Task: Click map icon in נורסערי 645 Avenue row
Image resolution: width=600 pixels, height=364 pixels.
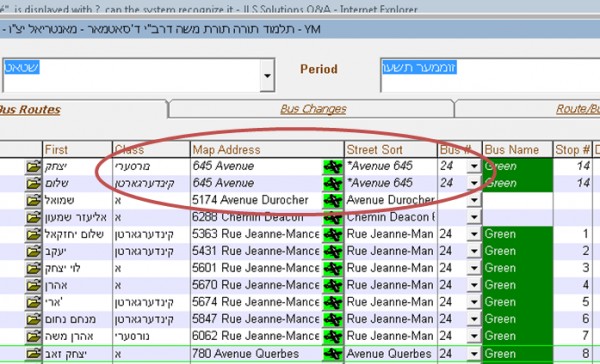Action: click(x=333, y=166)
